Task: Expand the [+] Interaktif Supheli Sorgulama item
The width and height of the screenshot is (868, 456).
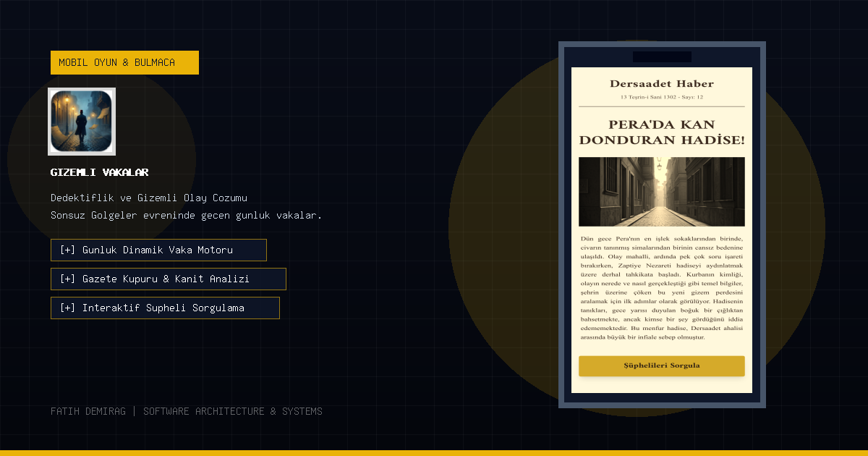Action: click(165, 308)
